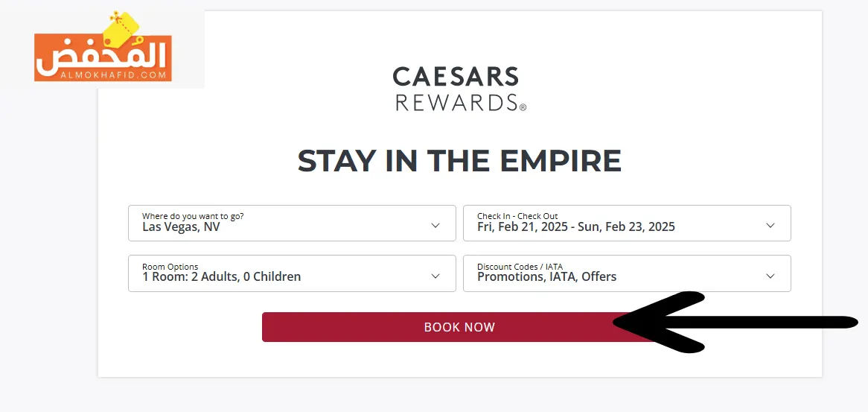This screenshot has width=868, height=412.
Task: Click the "Check In - Check Out" label
Action: pos(517,216)
